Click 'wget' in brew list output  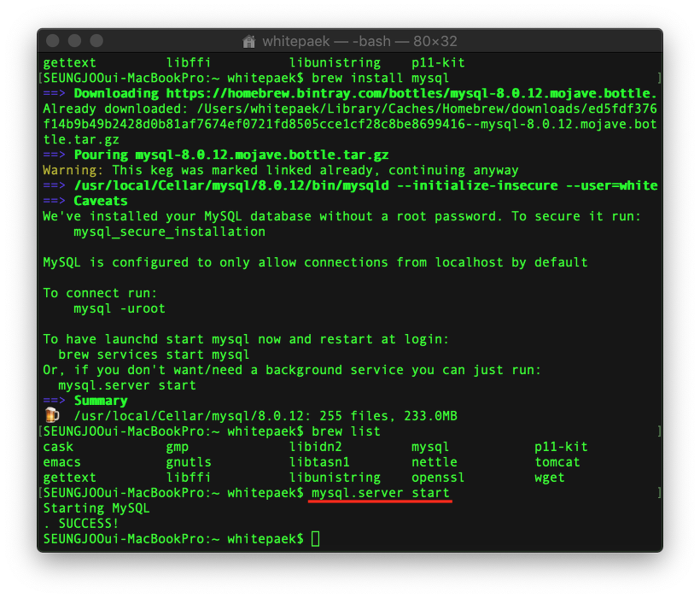(550, 478)
